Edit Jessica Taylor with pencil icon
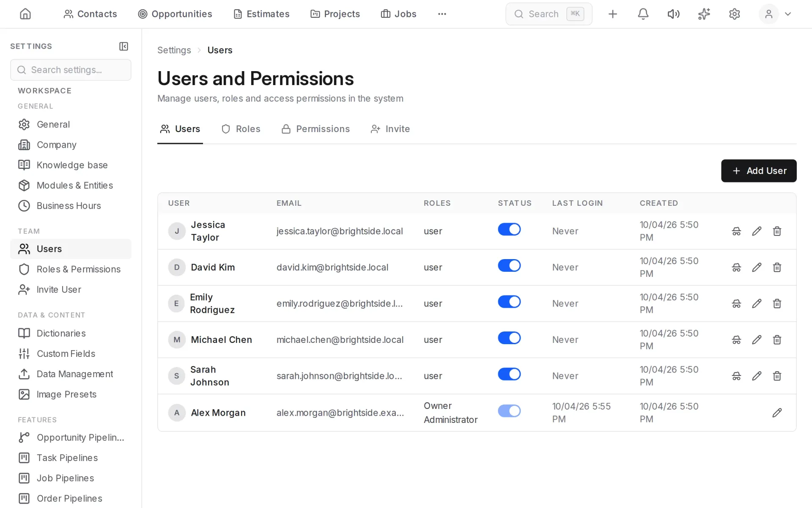 pos(757,231)
